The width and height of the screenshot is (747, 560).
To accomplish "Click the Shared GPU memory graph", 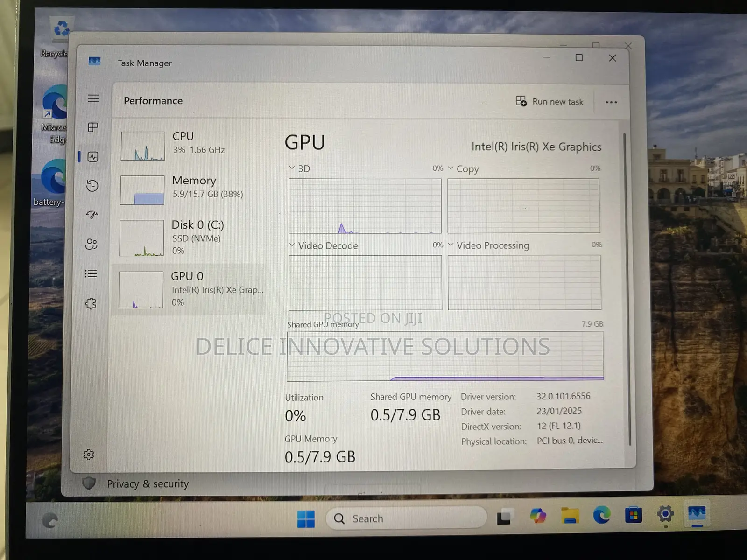I will point(445,356).
